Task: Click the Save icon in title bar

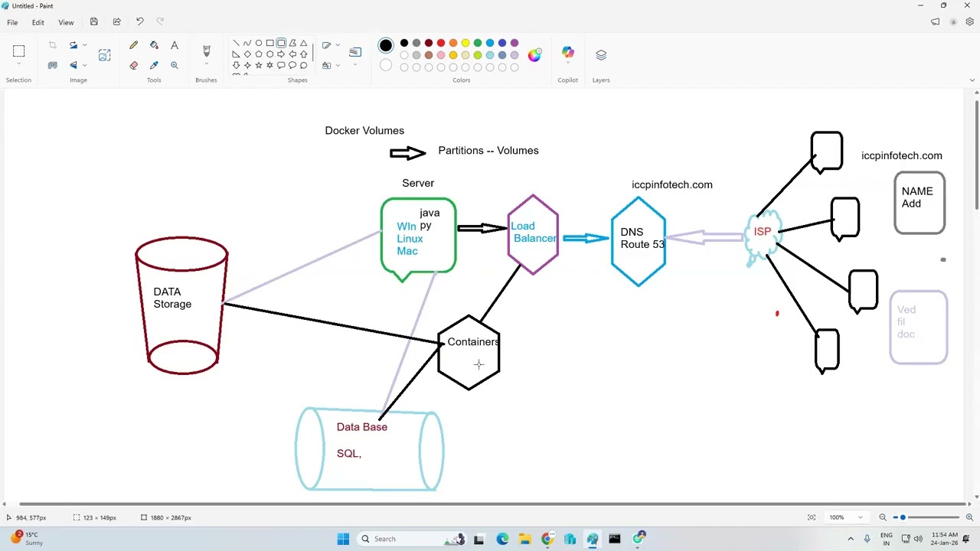Action: coord(93,21)
